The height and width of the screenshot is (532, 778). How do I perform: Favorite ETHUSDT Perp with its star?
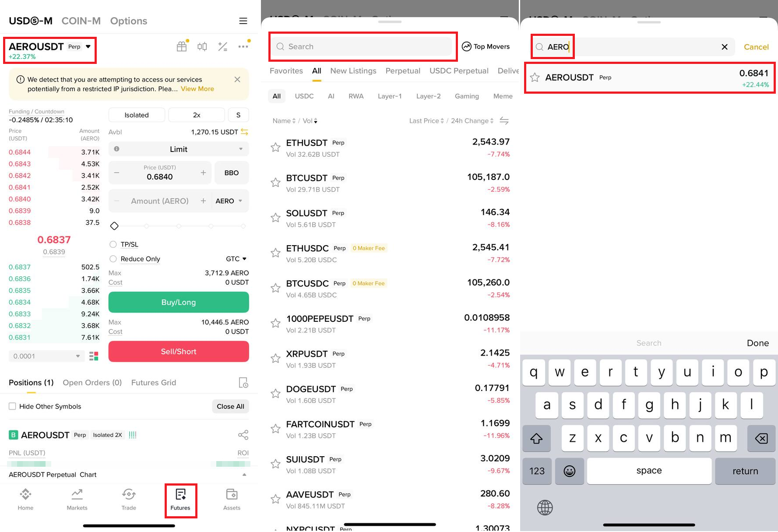(275, 148)
